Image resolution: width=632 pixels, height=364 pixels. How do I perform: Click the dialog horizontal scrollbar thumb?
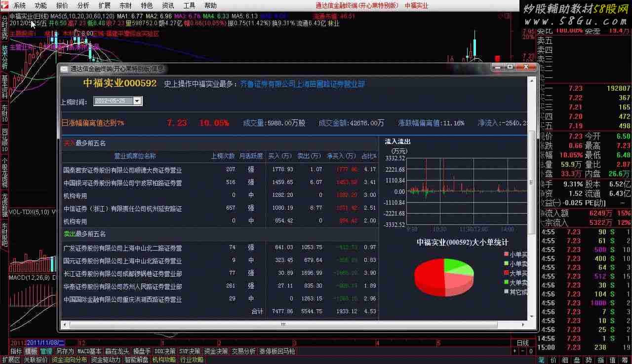coord(283,325)
